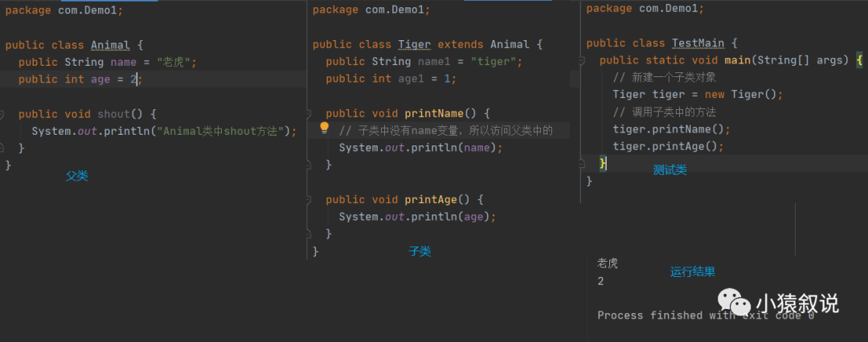
Task: Click the comment 调用子类中的方法
Action: (665, 112)
